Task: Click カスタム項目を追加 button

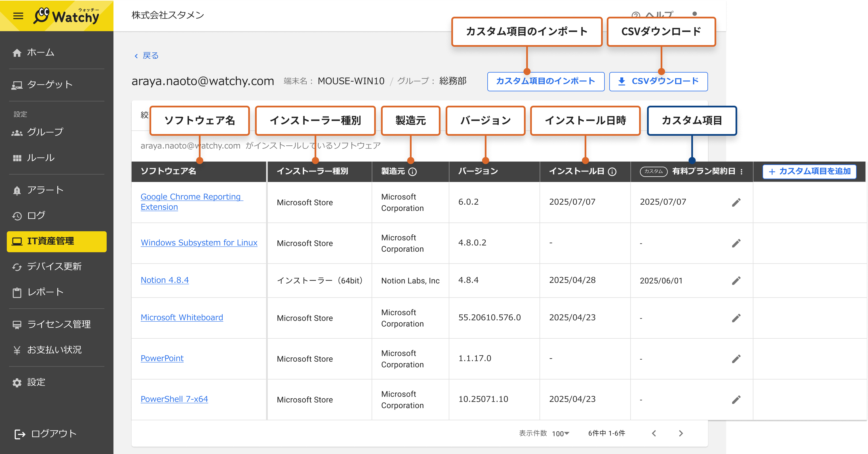Action: coord(809,171)
